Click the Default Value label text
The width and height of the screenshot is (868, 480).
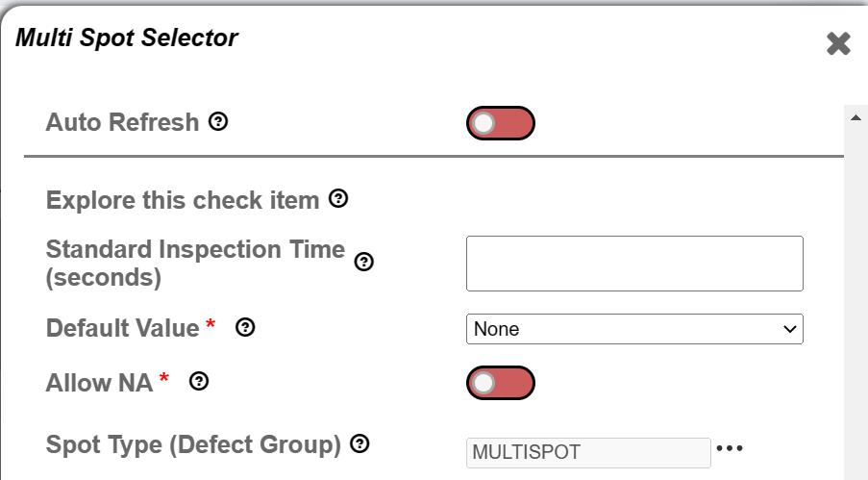point(122,328)
